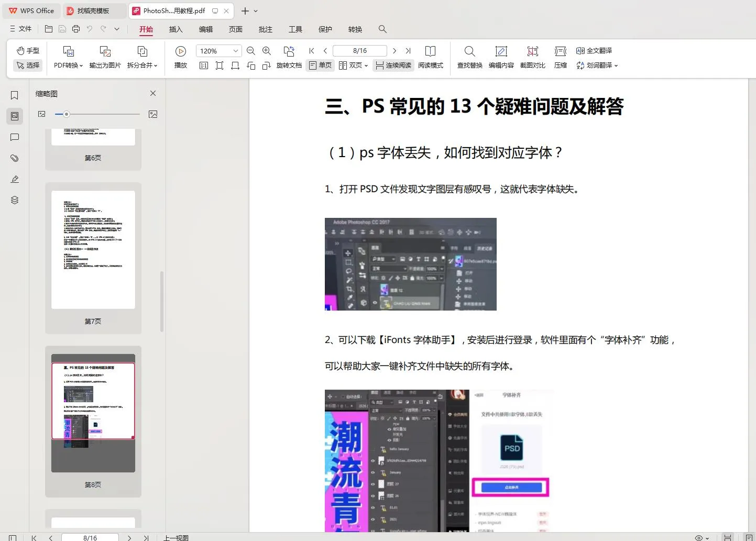Open the bookmark sidebar panel
Image resolution: width=756 pixels, height=541 pixels.
(15, 95)
